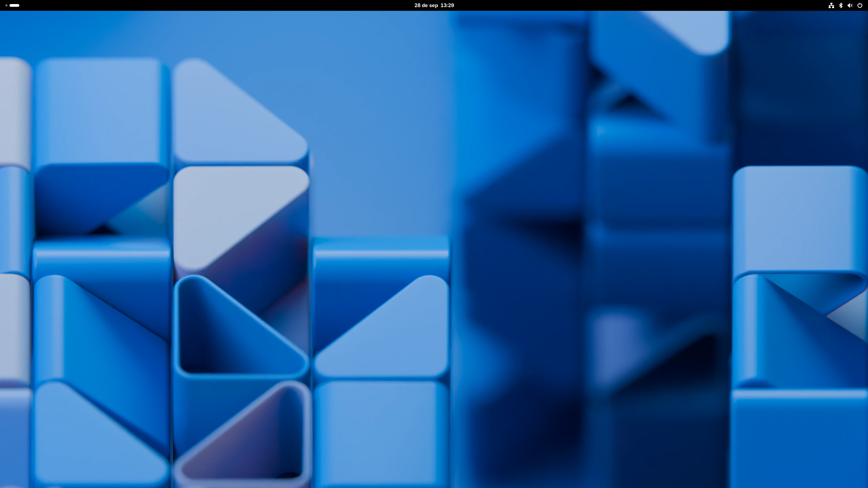Click empty blue desktop wallpaper area
The width and height of the screenshot is (868, 488).
click(x=373, y=119)
